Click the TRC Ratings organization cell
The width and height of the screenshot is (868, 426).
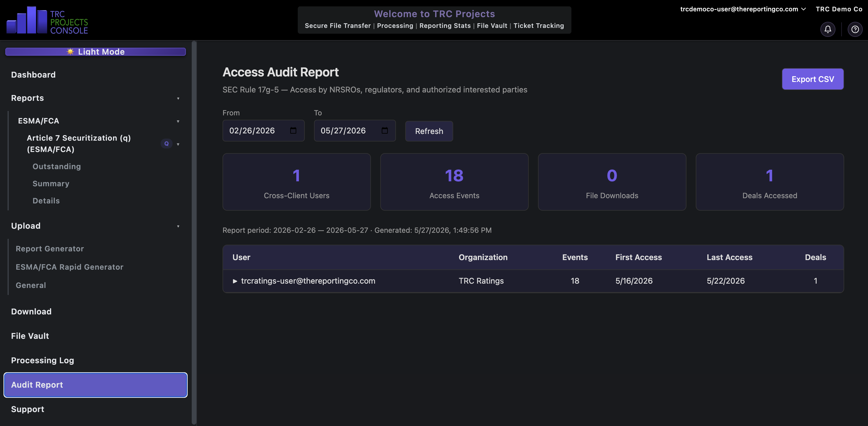pyautogui.click(x=481, y=281)
